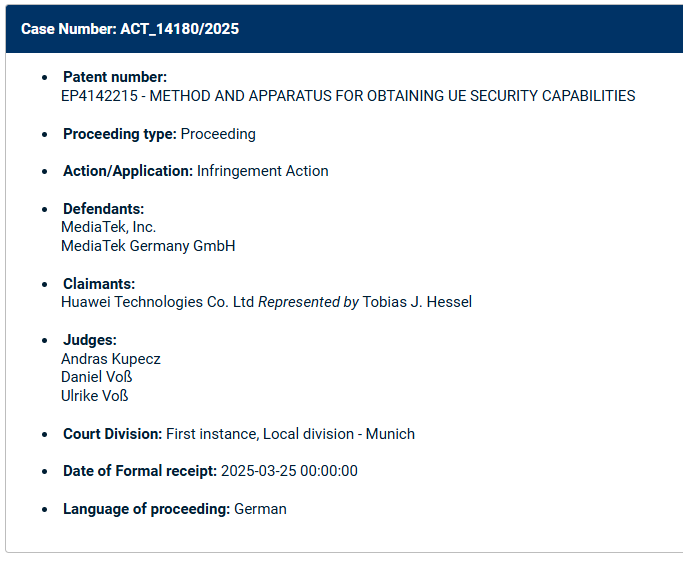Click the Language of proceeding label
The image size is (683, 564).
pos(146,509)
